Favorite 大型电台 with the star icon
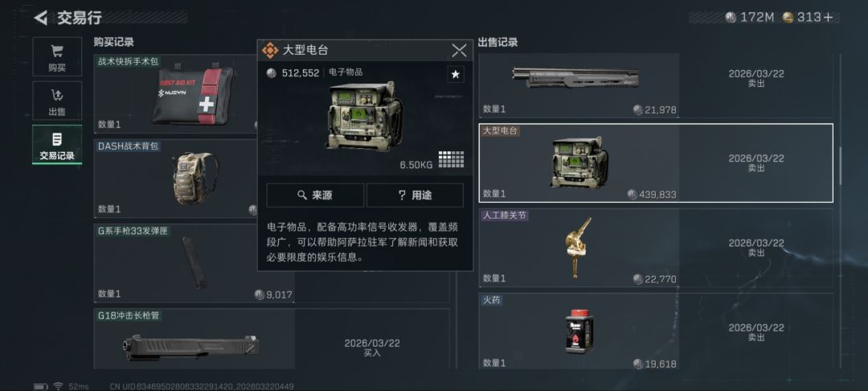 [x=455, y=74]
